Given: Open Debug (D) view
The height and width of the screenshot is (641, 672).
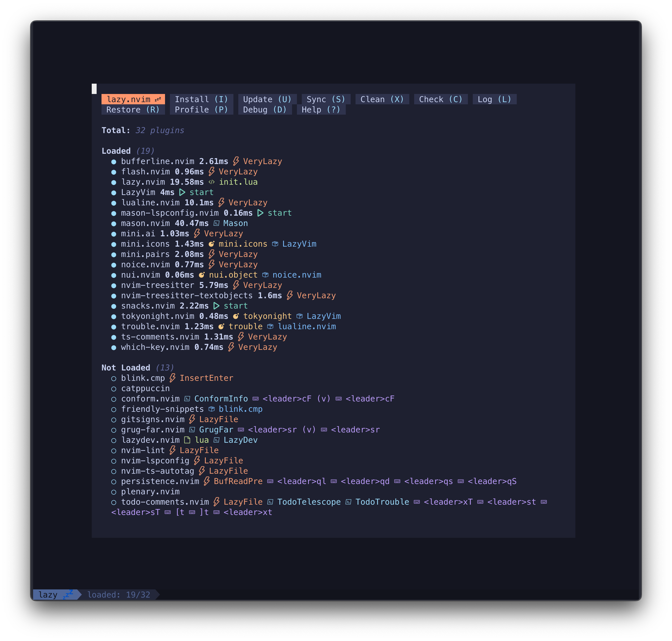Looking at the screenshot, I should tap(265, 110).
